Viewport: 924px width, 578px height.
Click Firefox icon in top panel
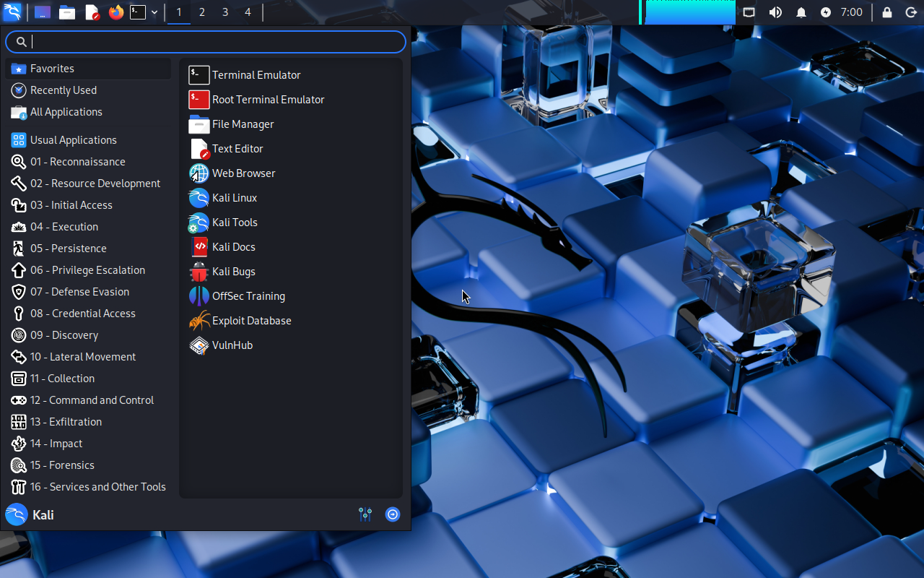pyautogui.click(x=115, y=12)
